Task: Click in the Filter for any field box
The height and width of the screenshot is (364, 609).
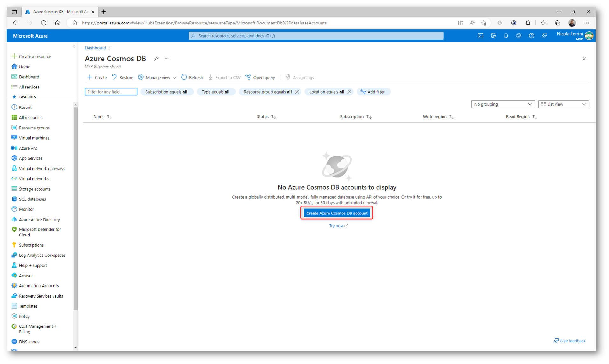Action: [x=111, y=92]
